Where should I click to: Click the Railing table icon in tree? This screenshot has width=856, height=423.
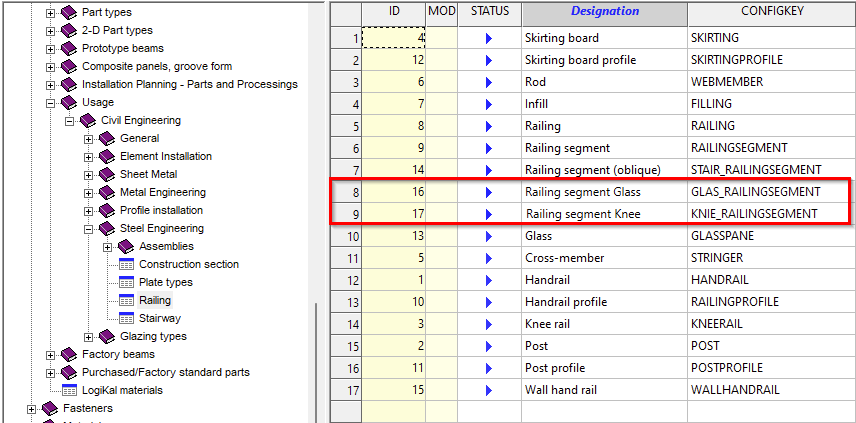pos(126,300)
